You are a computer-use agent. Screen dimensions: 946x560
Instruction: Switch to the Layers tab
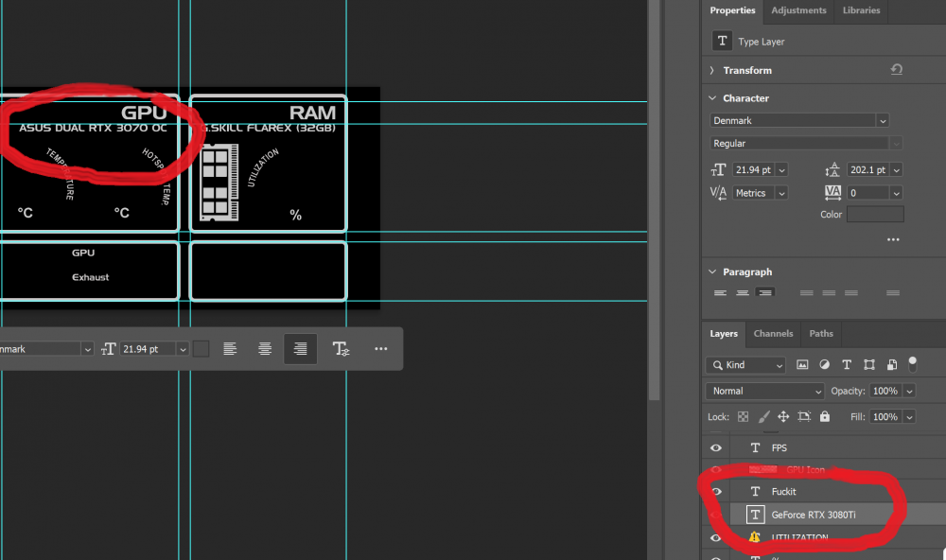[724, 334]
